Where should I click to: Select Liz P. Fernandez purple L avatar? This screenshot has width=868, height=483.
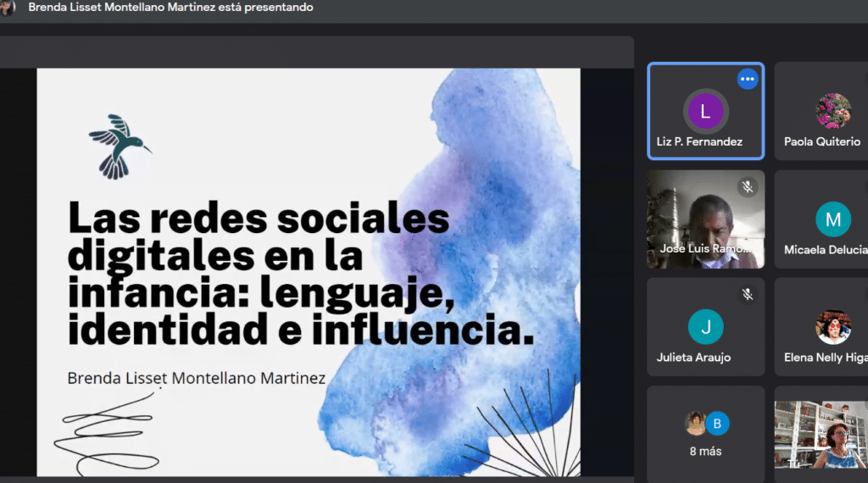pyautogui.click(x=705, y=111)
